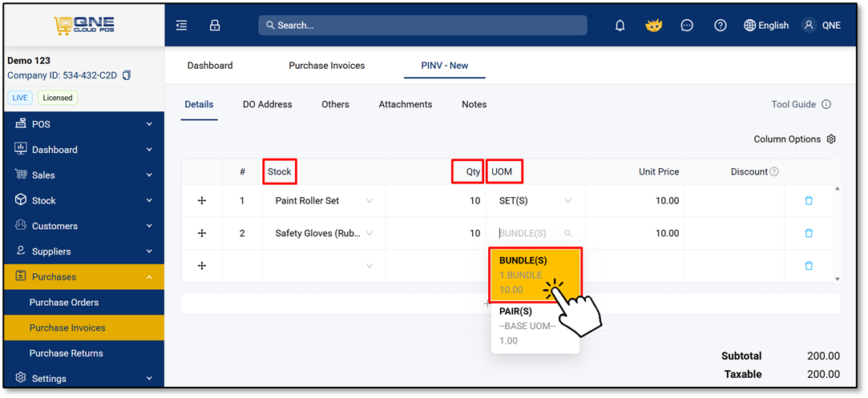The width and height of the screenshot is (868, 398).
Task: Click table scrollbar down arrow
Action: tap(837, 279)
